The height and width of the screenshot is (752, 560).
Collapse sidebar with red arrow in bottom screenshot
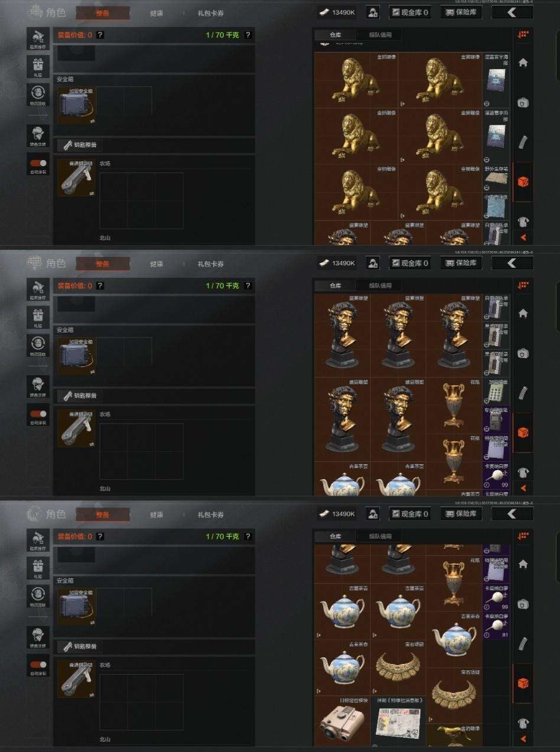point(523,739)
